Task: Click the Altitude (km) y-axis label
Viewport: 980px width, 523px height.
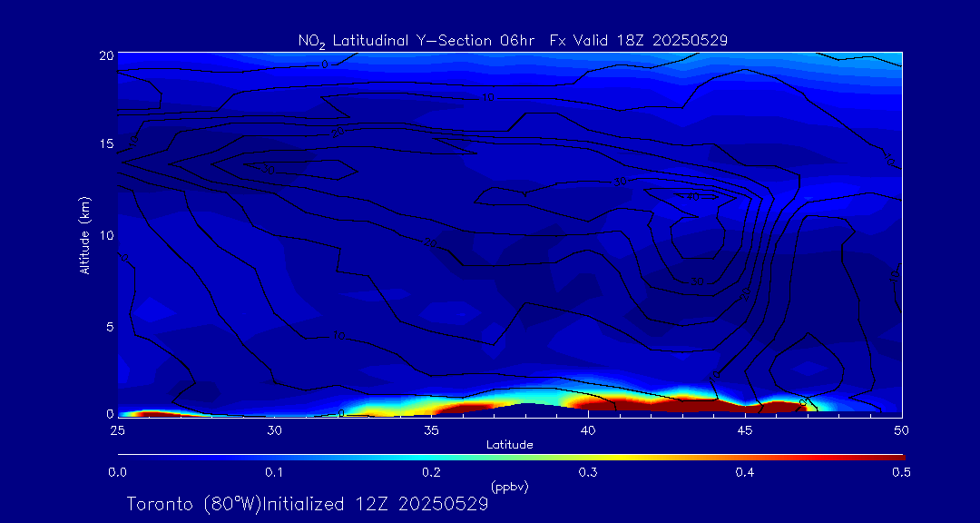Action: tap(84, 234)
